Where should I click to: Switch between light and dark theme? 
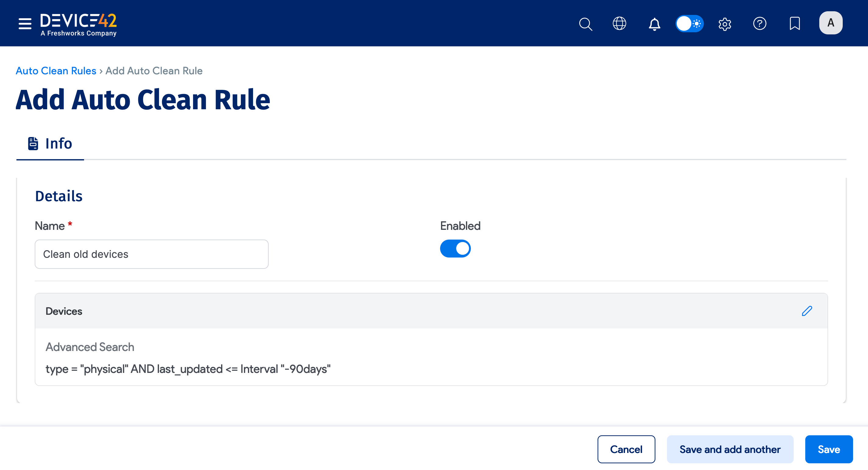(690, 23)
